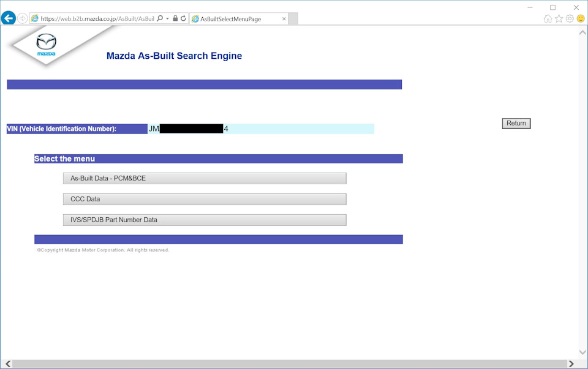The image size is (588, 369).
Task: Maximize the browser window
Action: [552, 7]
